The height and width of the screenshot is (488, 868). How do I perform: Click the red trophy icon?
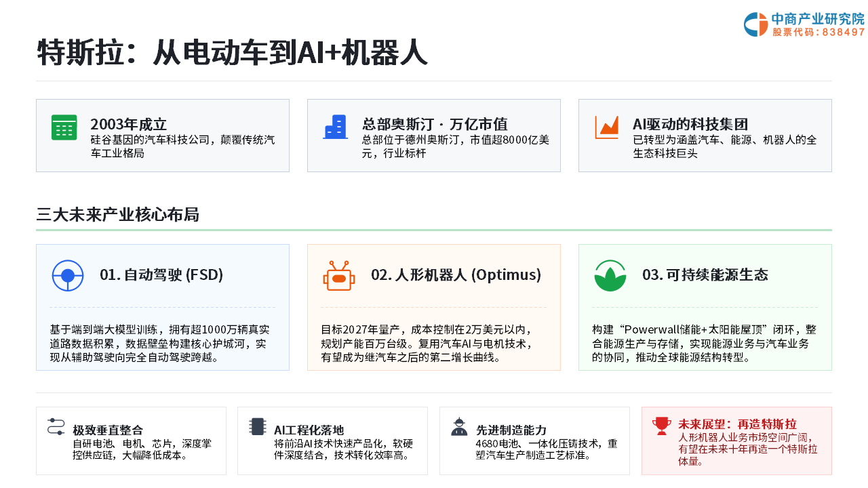661,426
